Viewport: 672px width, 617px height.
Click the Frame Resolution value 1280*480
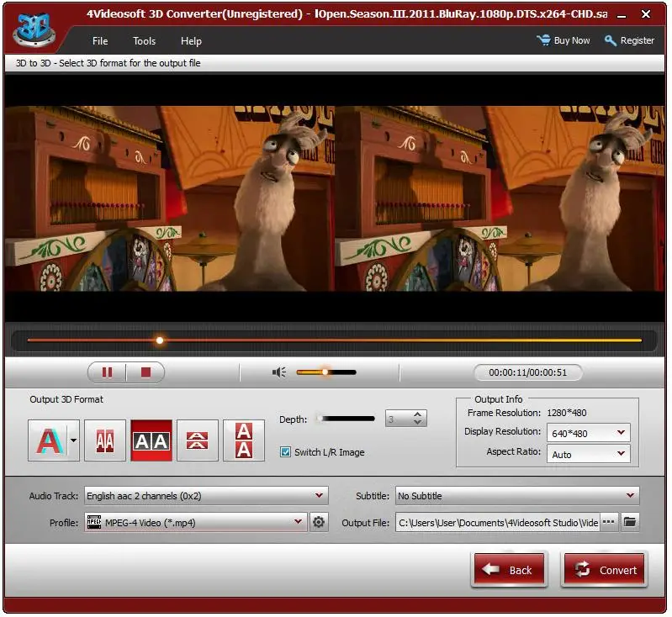click(x=567, y=413)
